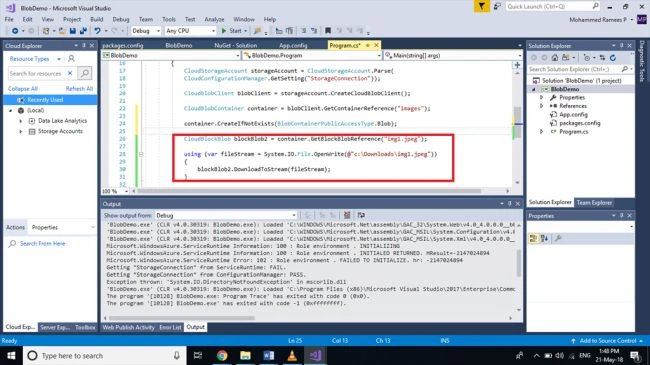The height and width of the screenshot is (365, 650).
Task: Switch to the Error List tab
Action: (170, 327)
